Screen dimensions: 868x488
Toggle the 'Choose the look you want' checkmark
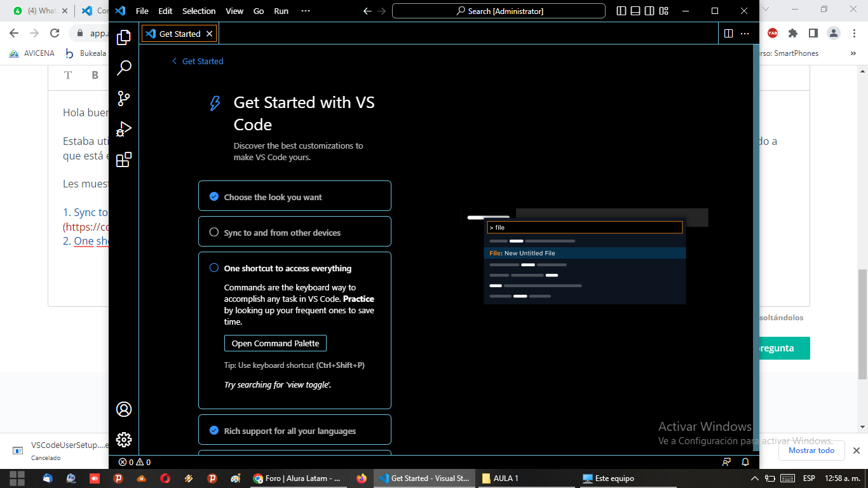pyautogui.click(x=214, y=196)
